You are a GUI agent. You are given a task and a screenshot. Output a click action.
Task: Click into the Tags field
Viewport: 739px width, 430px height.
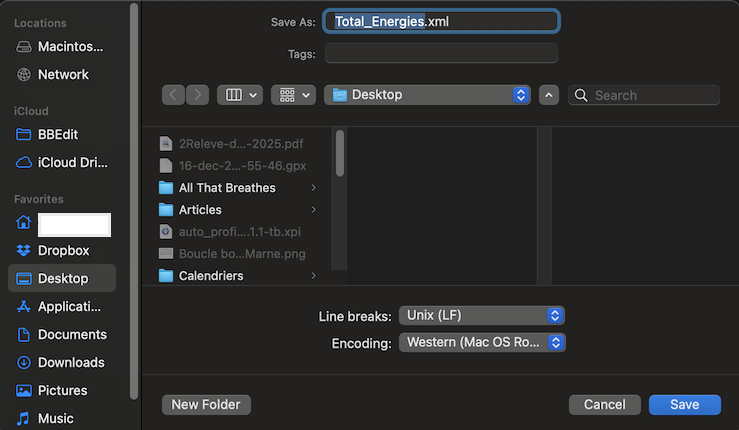(441, 53)
